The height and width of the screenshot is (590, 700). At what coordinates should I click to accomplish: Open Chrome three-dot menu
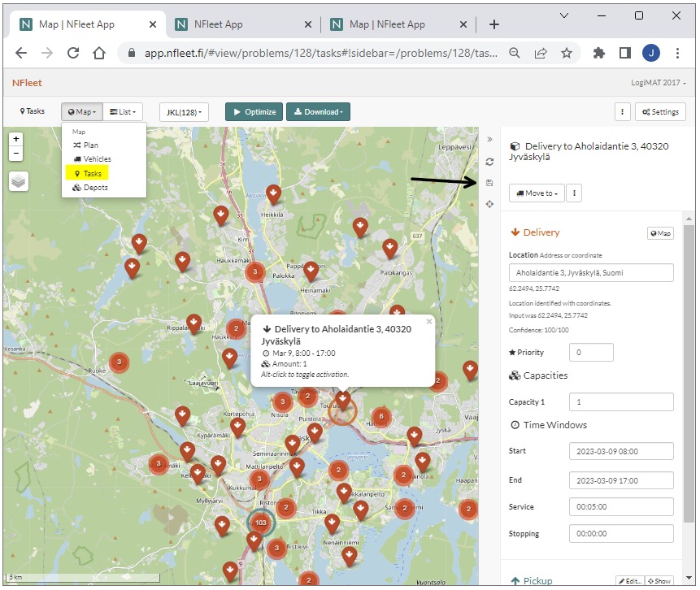(677, 53)
